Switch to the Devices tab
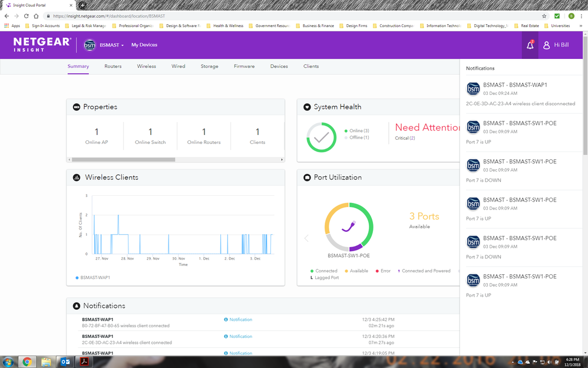Screen dimensions: 588x368 279,67
